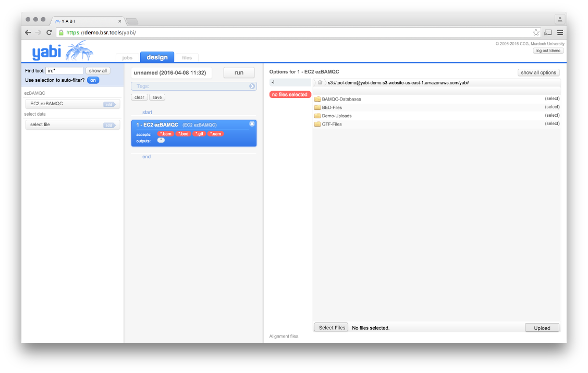Open the GTF-Files folder

coord(332,124)
